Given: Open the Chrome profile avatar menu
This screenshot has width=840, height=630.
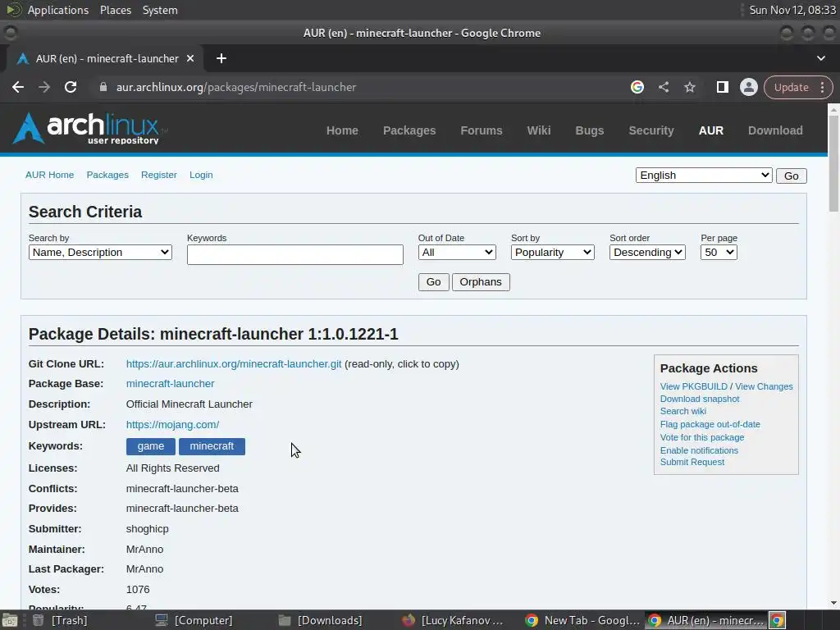Looking at the screenshot, I should 748,87.
